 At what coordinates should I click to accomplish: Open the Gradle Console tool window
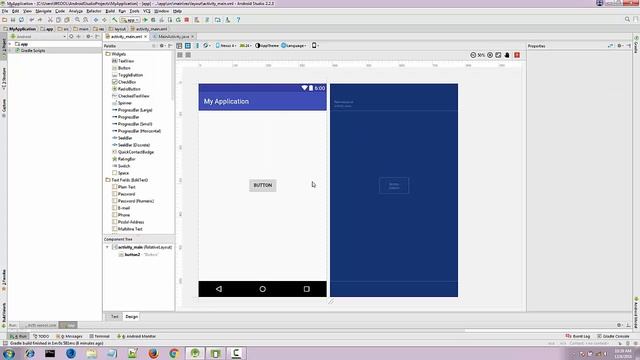pos(613,336)
